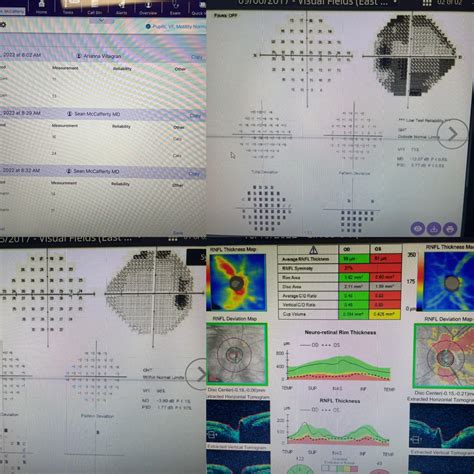Click the user icon on the 8:32 AM row
Viewport: 474px width, 474px height.
pyautogui.click(x=69, y=171)
